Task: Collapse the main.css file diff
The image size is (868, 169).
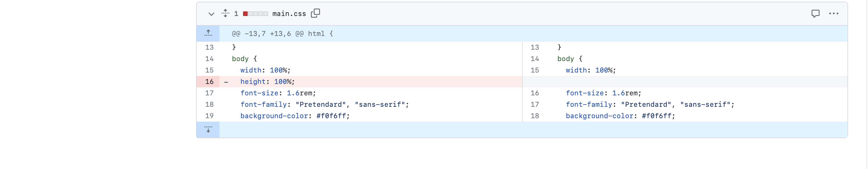Action: 211,14
